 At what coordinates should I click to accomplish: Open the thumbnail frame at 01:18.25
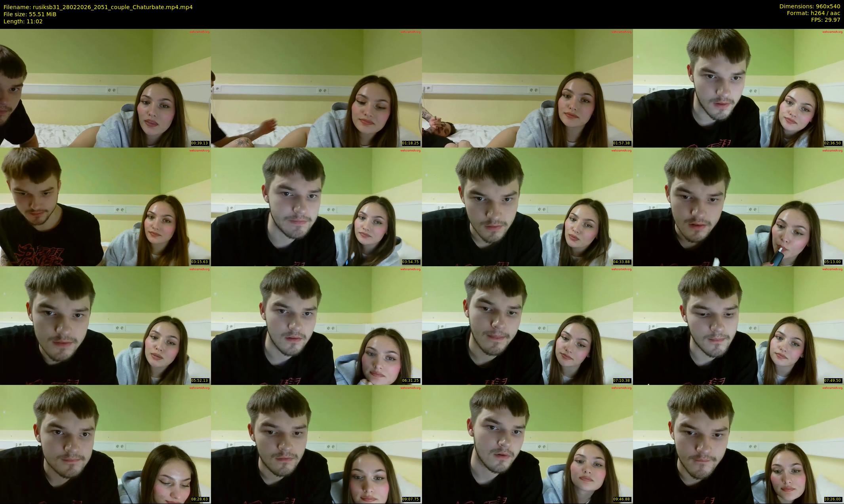316,88
